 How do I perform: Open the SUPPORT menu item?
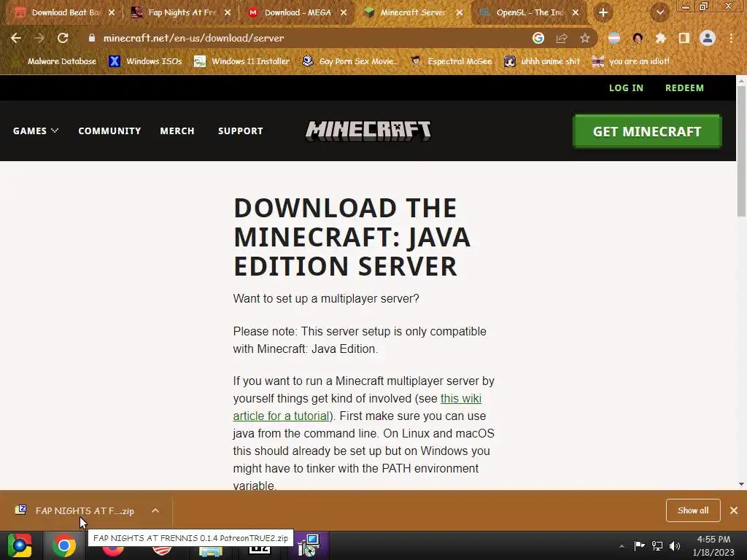(241, 131)
